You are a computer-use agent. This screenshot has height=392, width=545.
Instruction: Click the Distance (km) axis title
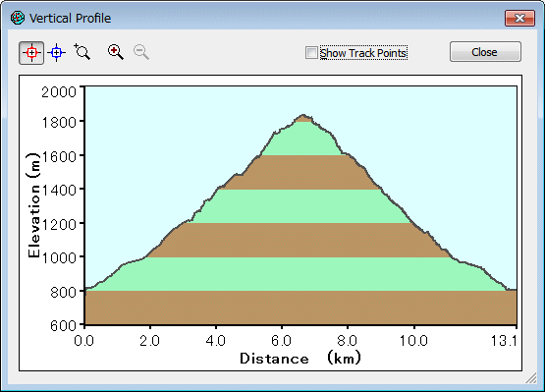pyautogui.click(x=300, y=359)
